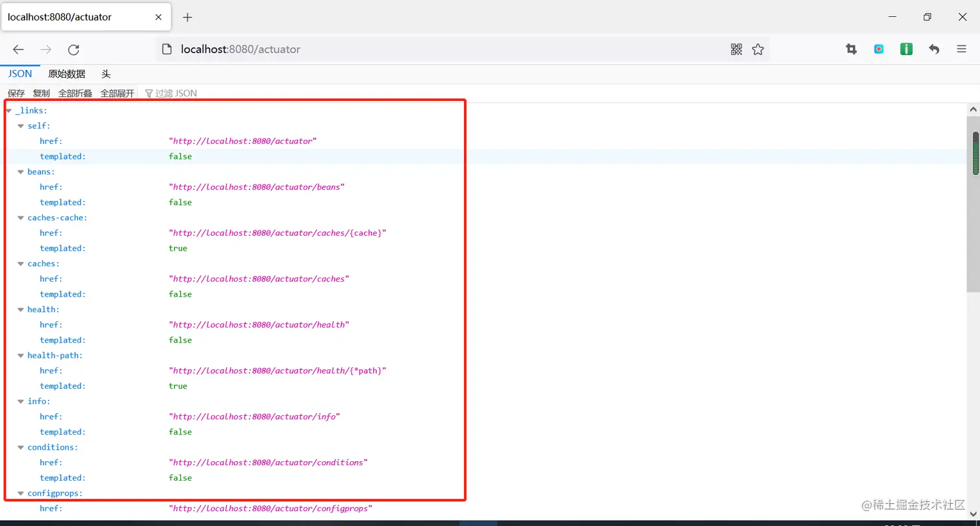
Task: Collapse the configprops node
Action: pyautogui.click(x=21, y=494)
